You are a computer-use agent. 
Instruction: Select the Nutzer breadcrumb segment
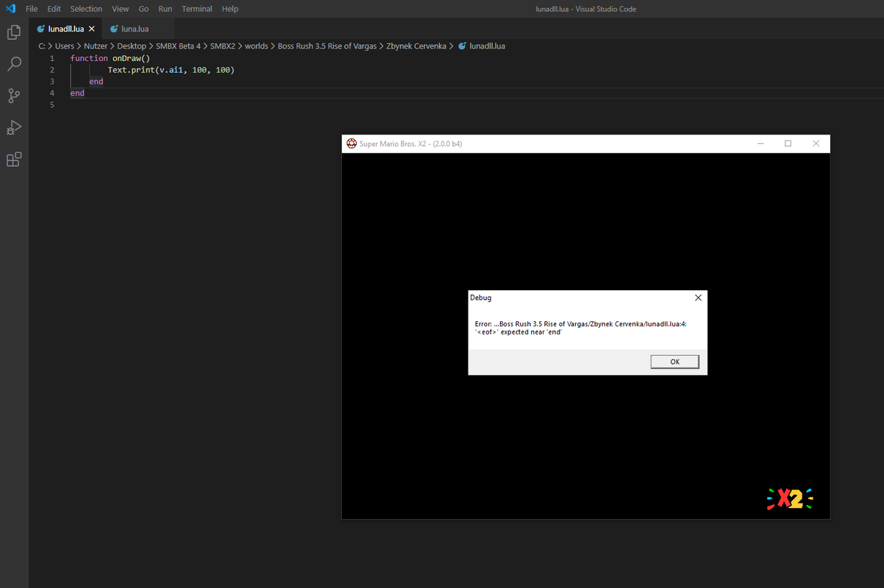(x=96, y=46)
